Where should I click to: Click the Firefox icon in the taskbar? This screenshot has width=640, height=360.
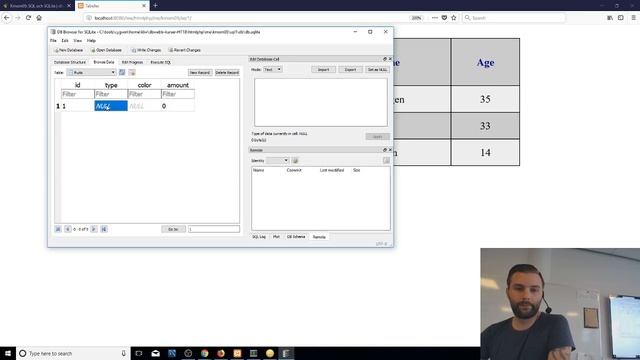pos(221,353)
